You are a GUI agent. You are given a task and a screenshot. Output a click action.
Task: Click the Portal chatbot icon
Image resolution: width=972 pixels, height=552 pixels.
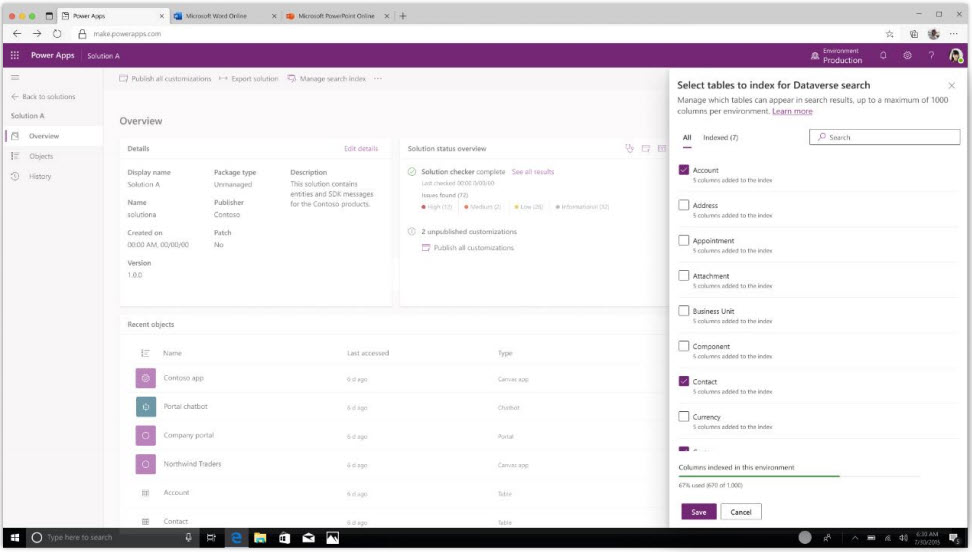coord(146,407)
